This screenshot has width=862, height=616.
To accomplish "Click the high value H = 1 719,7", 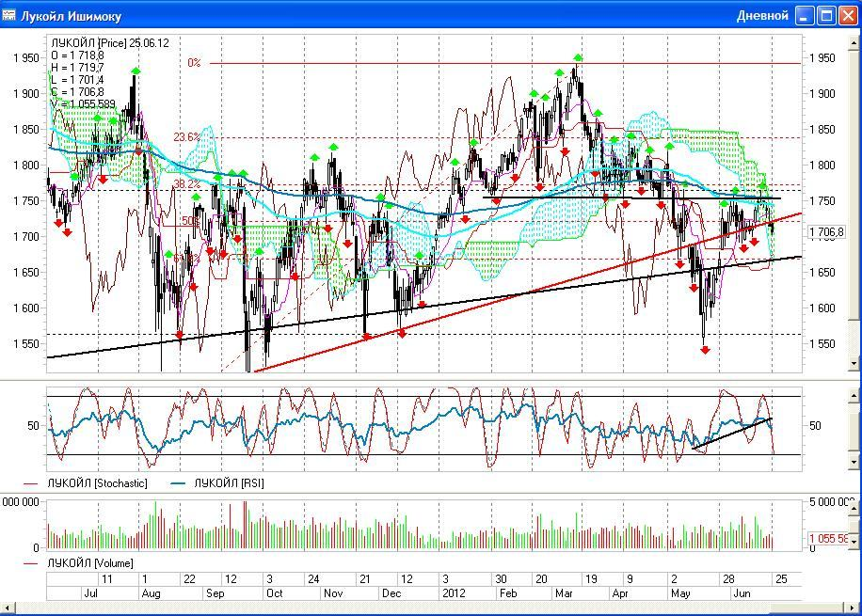I will click(77, 68).
